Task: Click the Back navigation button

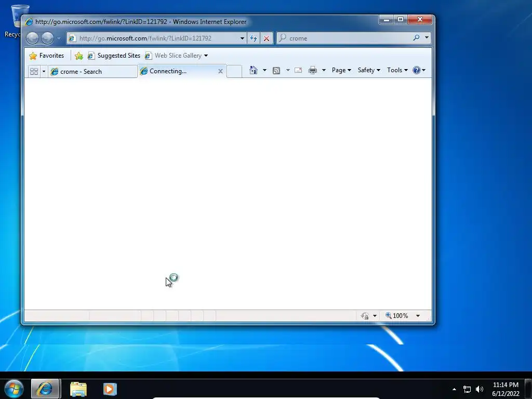Action: (x=33, y=38)
